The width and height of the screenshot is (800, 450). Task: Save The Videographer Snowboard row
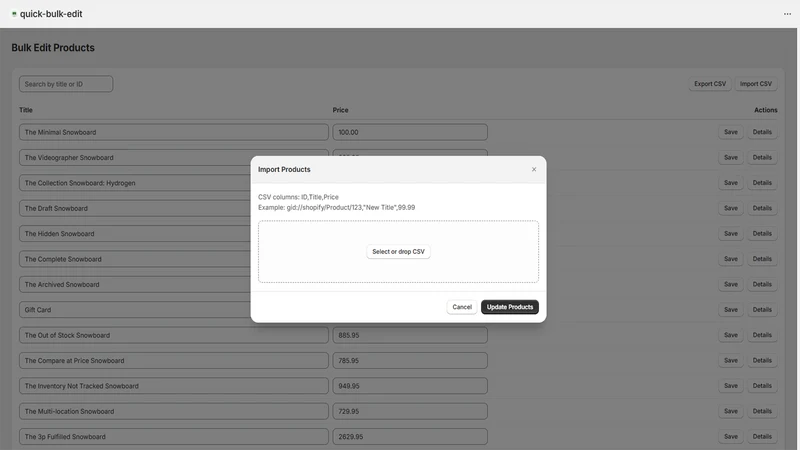pyautogui.click(x=731, y=158)
